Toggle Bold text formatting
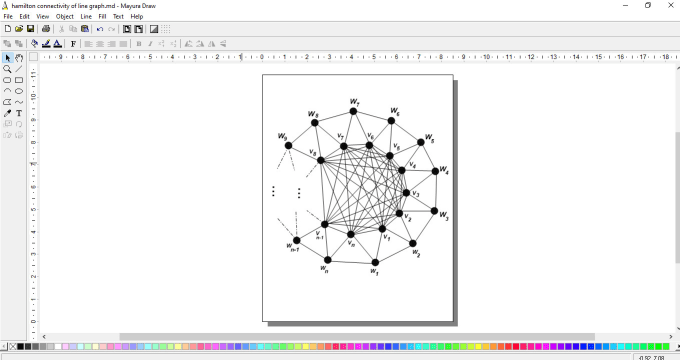The width and height of the screenshot is (680, 360). click(139, 43)
